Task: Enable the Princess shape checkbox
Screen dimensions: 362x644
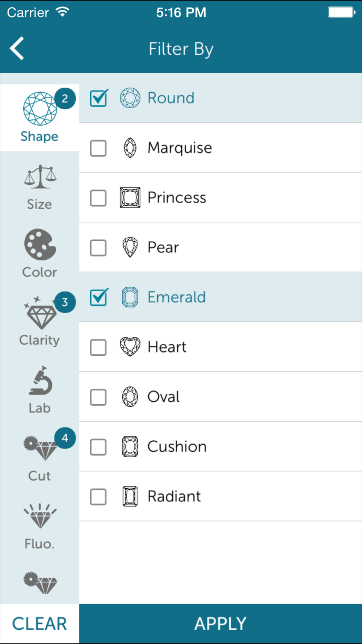Action: click(98, 198)
